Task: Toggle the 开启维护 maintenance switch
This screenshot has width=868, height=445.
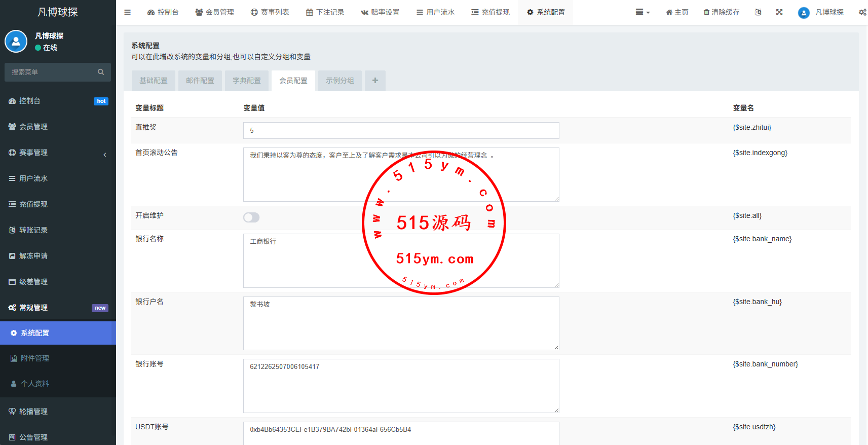Action: 251,217
